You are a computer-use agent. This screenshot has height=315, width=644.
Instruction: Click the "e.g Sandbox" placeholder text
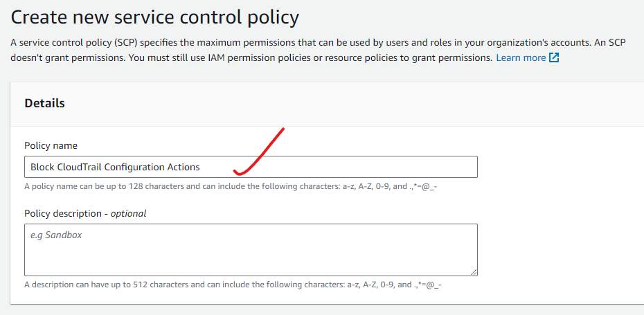coord(56,235)
